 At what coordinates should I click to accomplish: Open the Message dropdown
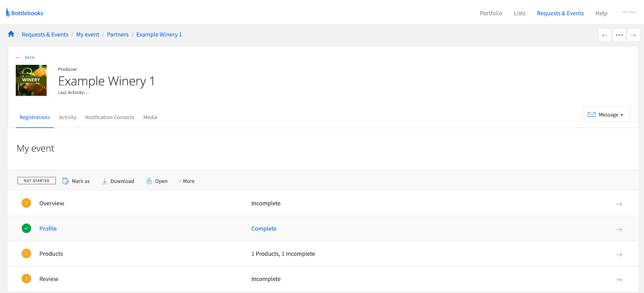click(606, 114)
